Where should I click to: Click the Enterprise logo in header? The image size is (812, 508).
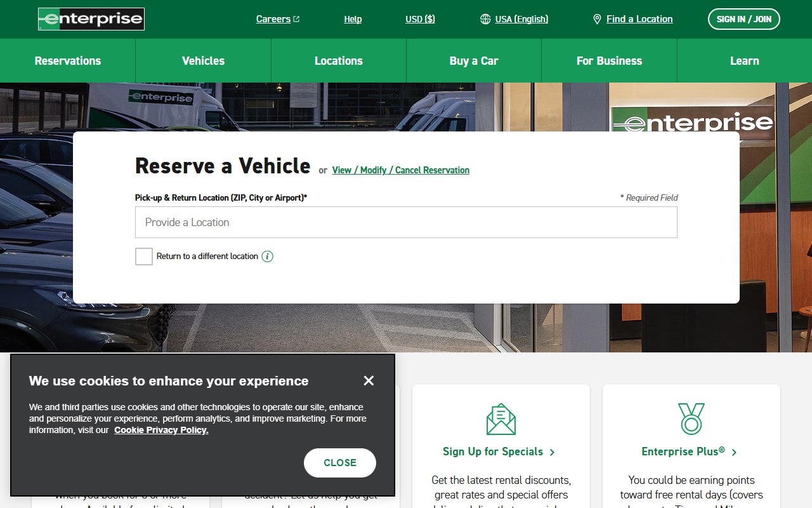(91, 19)
